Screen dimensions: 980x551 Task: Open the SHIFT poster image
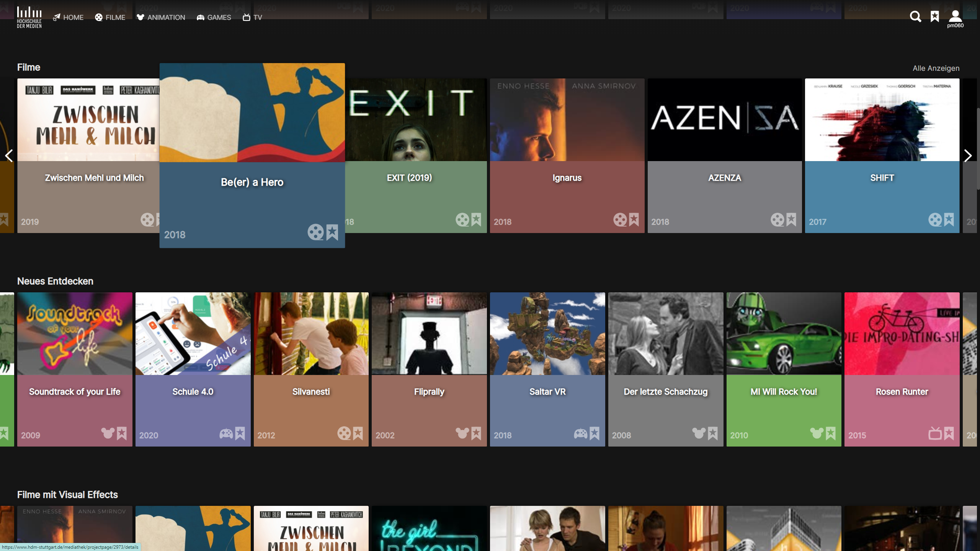pyautogui.click(x=882, y=120)
